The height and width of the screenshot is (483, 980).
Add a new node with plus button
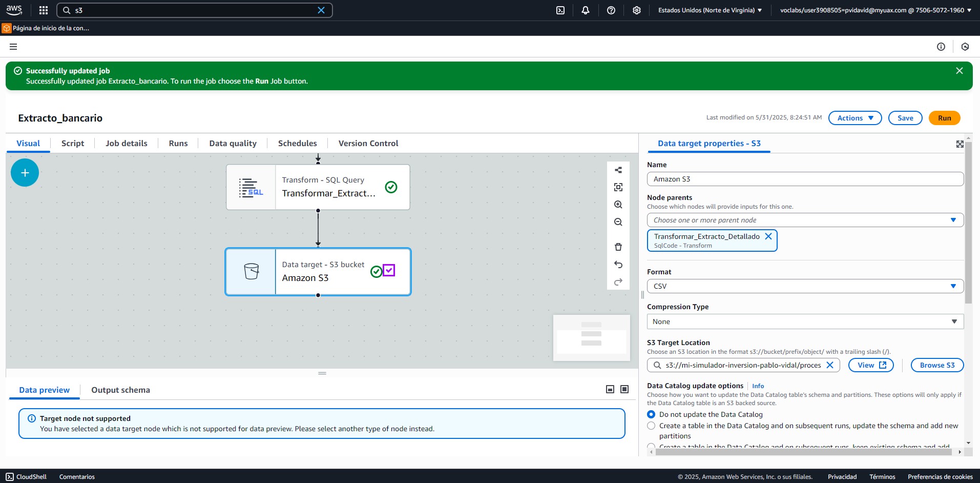pyautogui.click(x=25, y=173)
